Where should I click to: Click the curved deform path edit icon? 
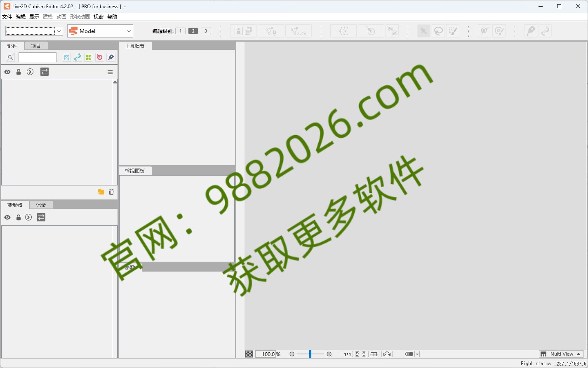(x=545, y=31)
